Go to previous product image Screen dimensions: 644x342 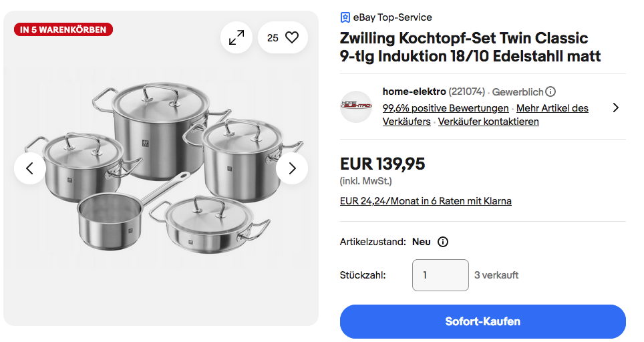click(30, 168)
